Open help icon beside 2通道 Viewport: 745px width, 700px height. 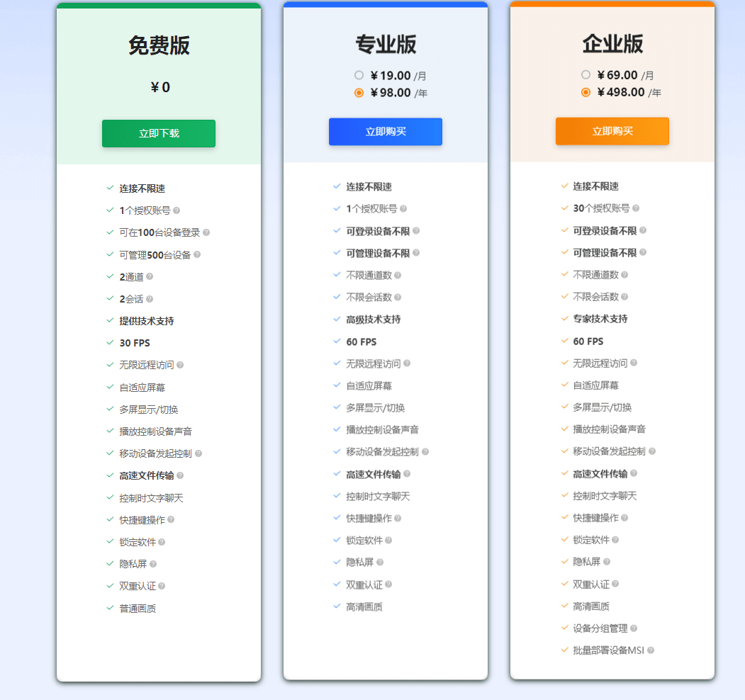tap(150, 276)
